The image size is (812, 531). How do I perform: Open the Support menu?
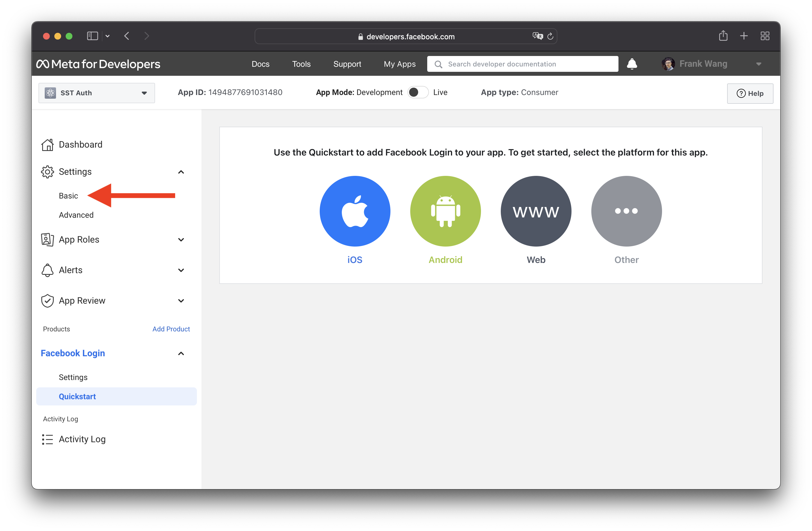point(347,64)
